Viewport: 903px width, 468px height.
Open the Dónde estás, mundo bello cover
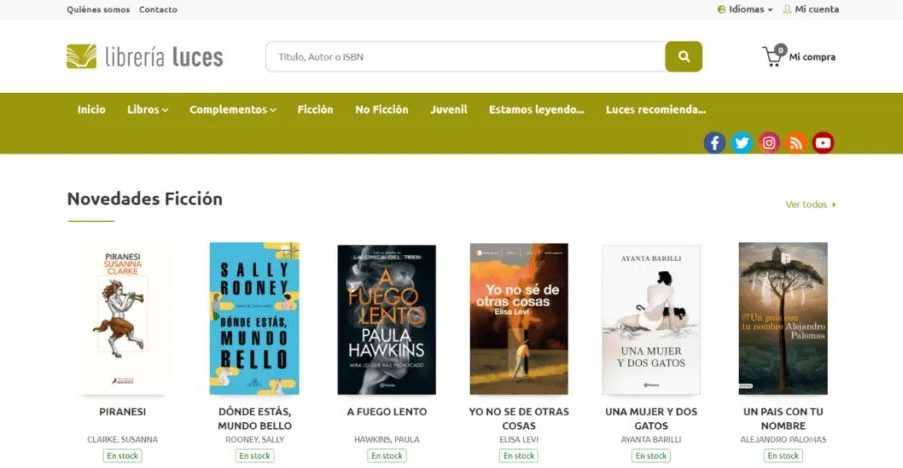pyautogui.click(x=255, y=318)
